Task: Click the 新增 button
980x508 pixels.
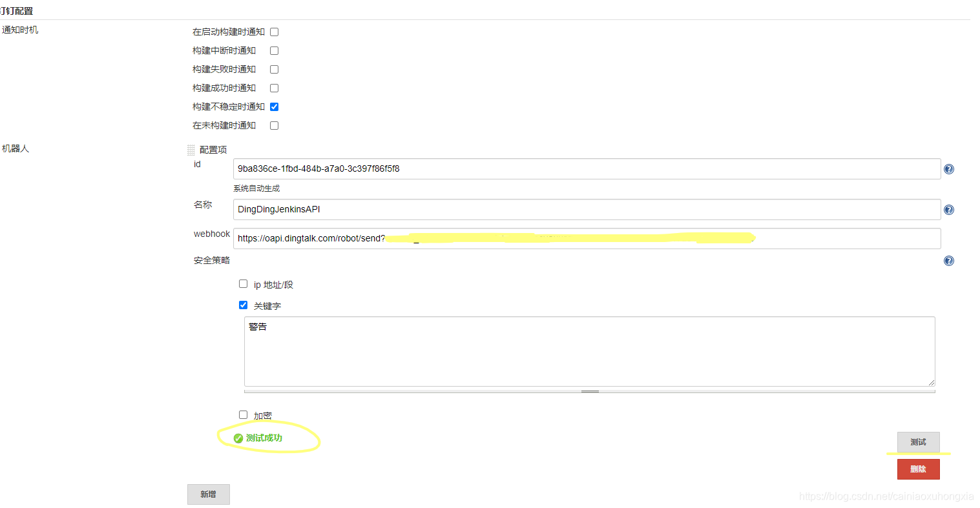Action: (x=208, y=494)
